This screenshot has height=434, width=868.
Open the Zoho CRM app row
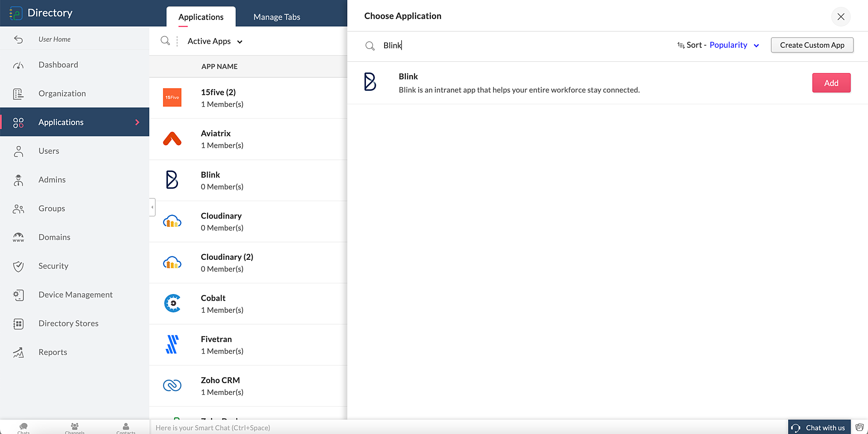click(248, 386)
